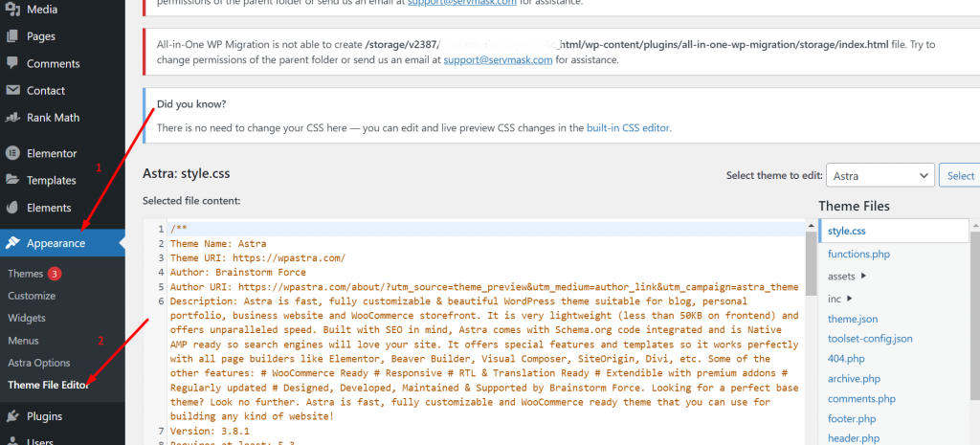This screenshot has height=445, width=980.
Task: Open the Themes submenu link
Action: [25, 274]
